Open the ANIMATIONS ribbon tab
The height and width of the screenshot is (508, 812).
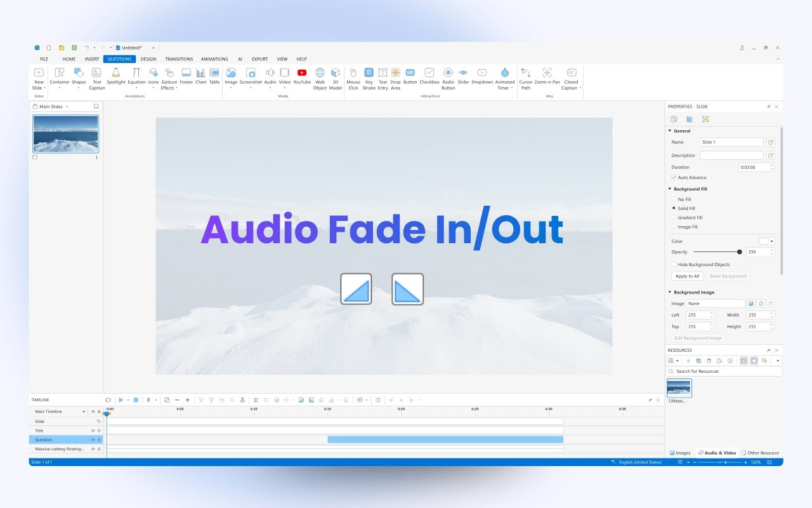click(x=214, y=59)
